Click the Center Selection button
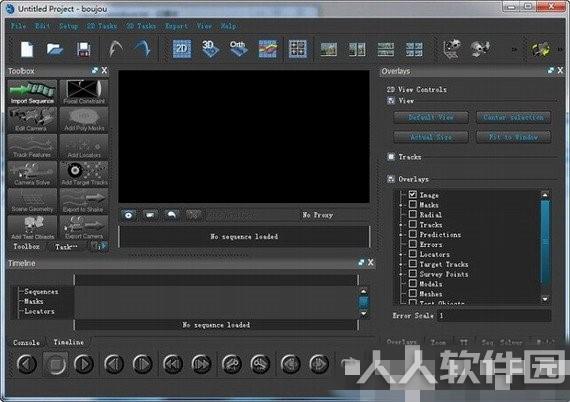The image size is (570, 402). coord(513,117)
